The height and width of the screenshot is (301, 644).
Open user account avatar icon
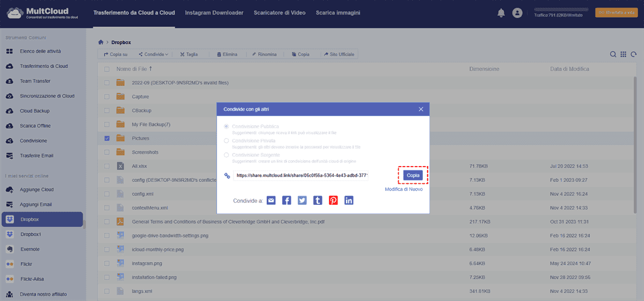pos(517,12)
